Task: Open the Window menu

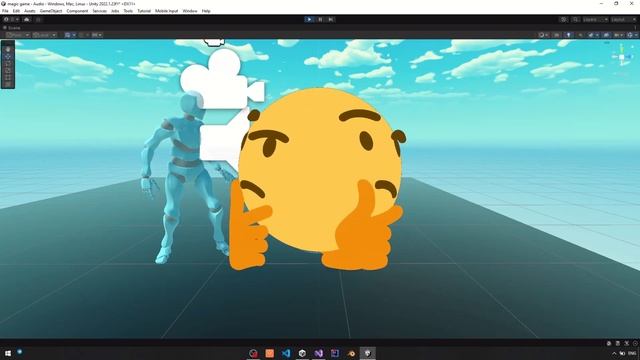Action: tap(190, 11)
